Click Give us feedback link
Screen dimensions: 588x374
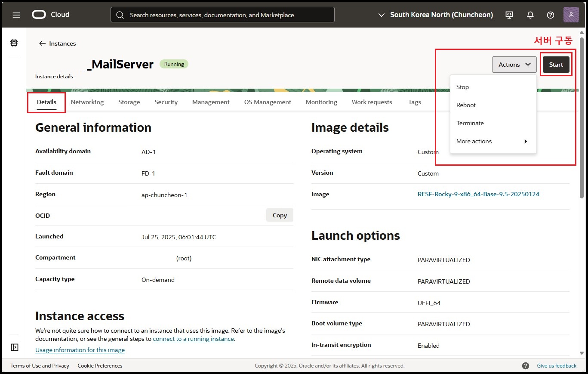pyautogui.click(x=557, y=366)
